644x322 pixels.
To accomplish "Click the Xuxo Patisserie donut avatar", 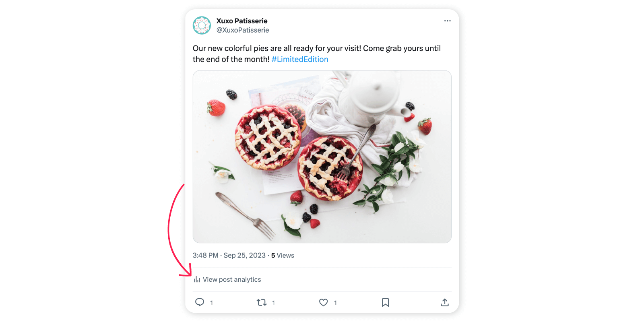I will 202,25.
